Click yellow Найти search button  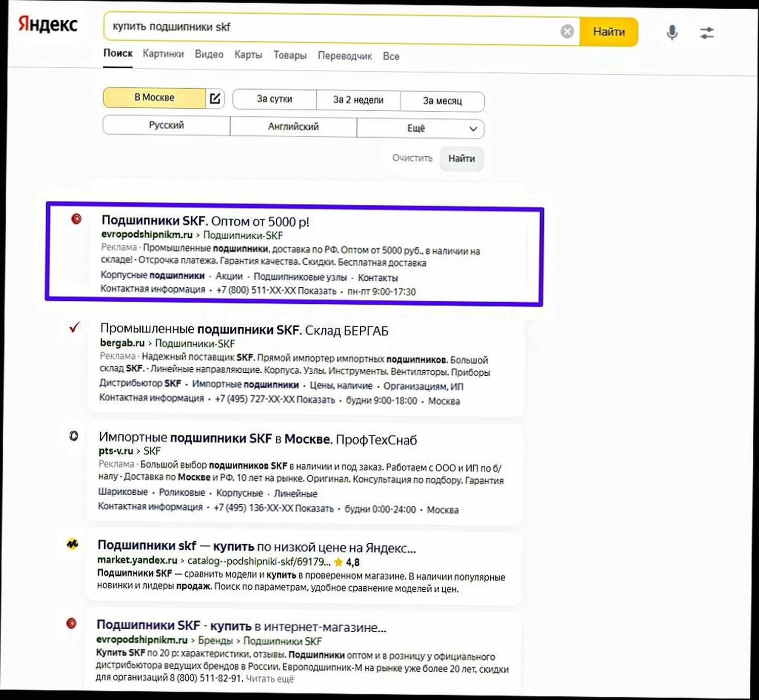coord(609,32)
